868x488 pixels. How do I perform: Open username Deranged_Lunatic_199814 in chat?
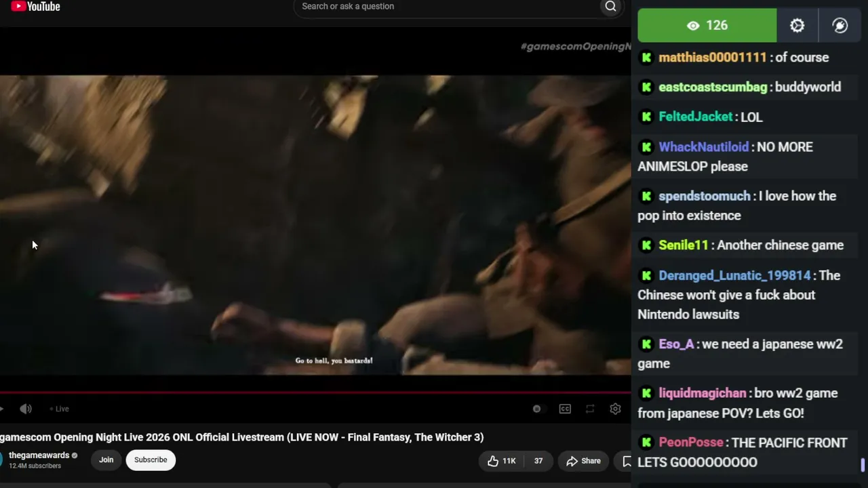pos(735,276)
